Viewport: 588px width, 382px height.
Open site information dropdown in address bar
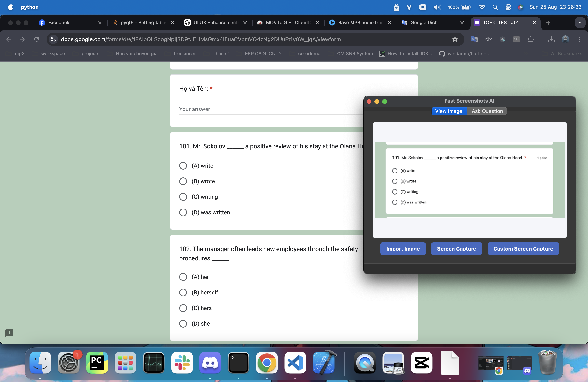tap(53, 39)
